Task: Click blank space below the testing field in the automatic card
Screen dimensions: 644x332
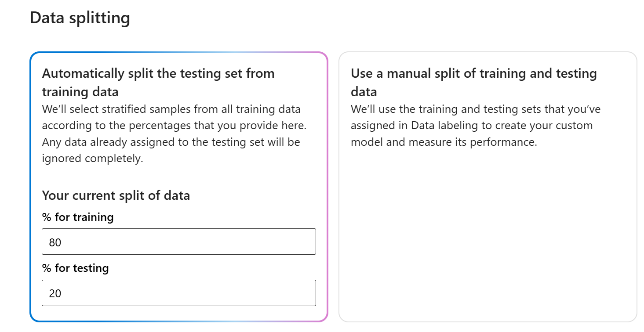Action: [x=178, y=314]
